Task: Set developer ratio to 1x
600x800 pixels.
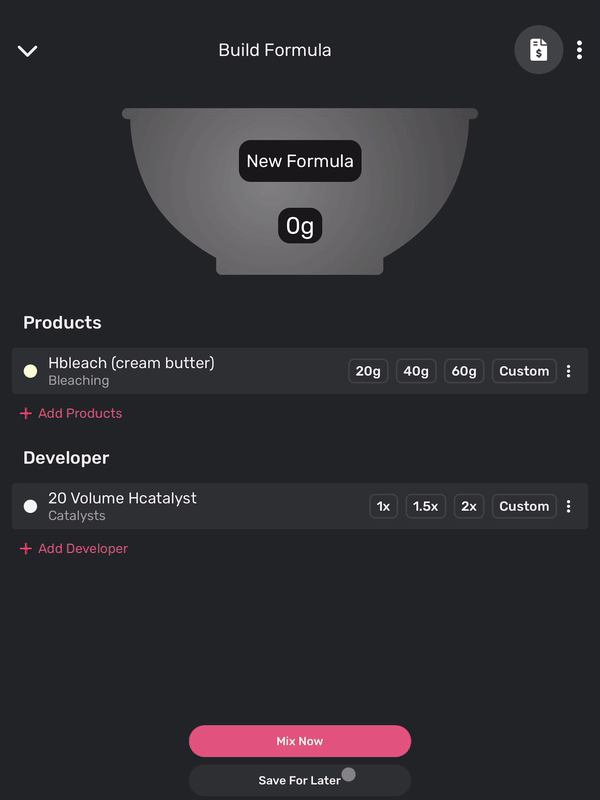Action: pos(383,506)
